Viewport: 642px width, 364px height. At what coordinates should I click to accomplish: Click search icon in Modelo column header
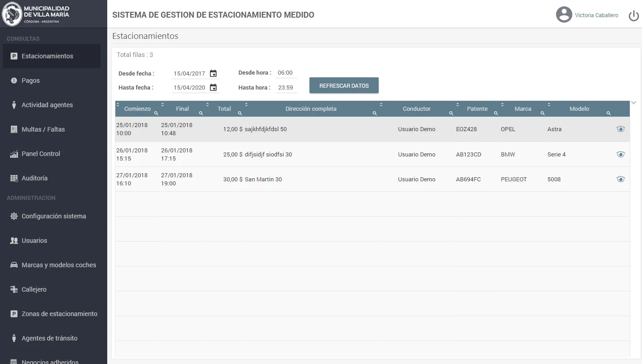[x=609, y=113]
